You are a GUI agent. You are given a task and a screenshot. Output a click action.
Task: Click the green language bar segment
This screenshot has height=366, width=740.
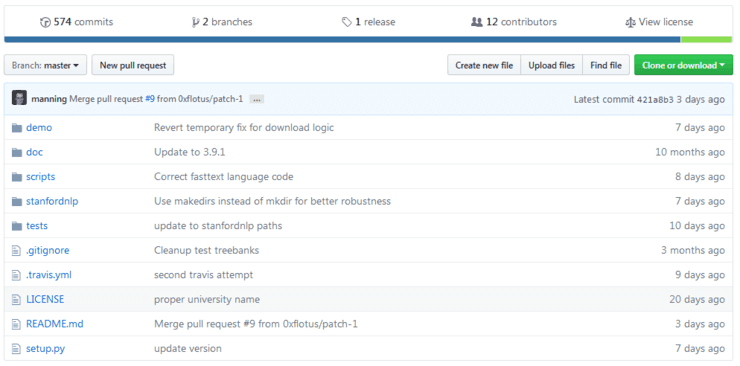[x=706, y=40]
